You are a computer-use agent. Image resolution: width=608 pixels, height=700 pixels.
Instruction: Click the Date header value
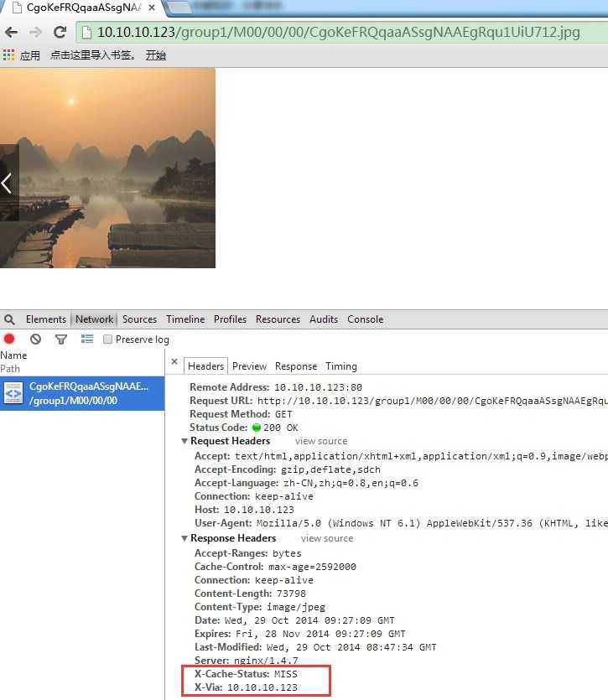point(309,620)
